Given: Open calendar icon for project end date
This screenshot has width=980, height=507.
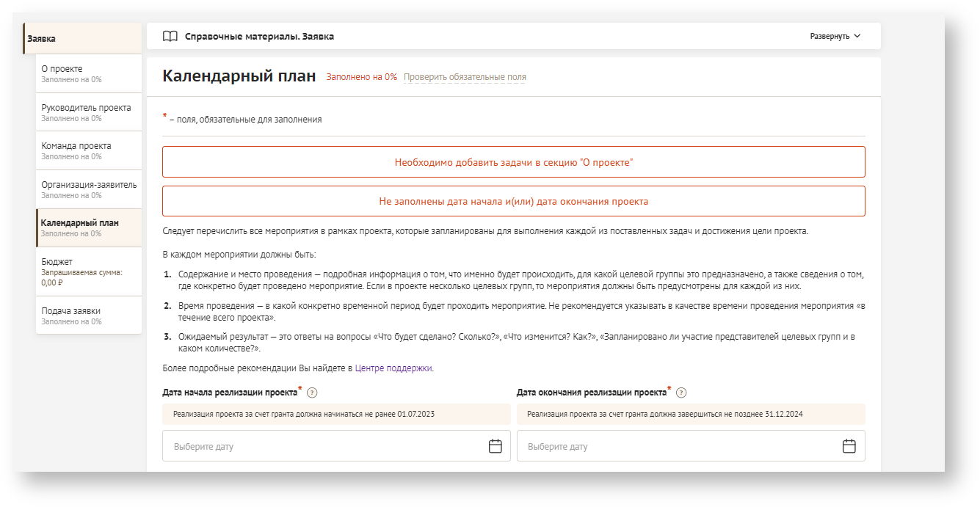Looking at the screenshot, I should point(849,446).
